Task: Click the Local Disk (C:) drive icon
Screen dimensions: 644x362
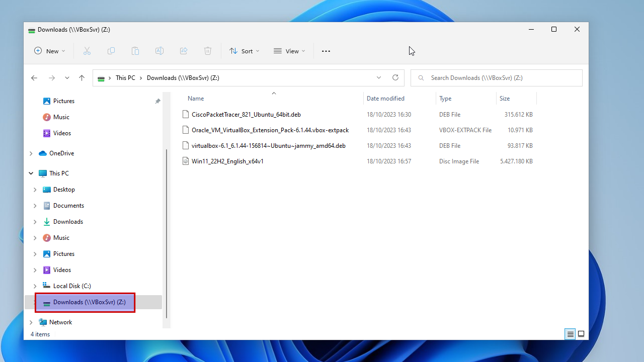Action: pos(47,286)
